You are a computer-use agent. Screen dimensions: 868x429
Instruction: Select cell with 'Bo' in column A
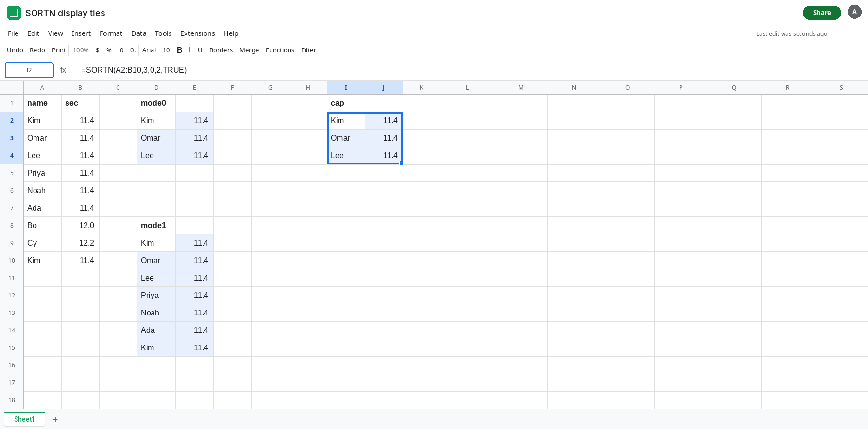click(x=42, y=226)
